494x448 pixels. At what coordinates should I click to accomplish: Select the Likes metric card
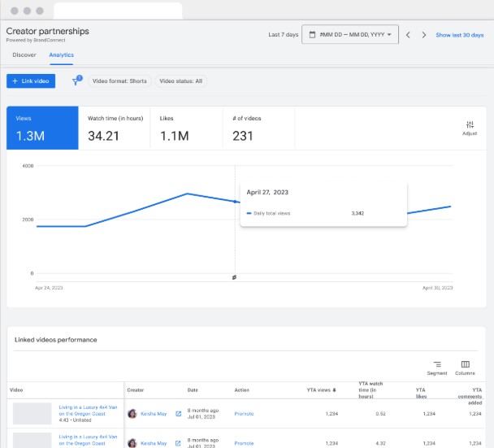[186, 128]
